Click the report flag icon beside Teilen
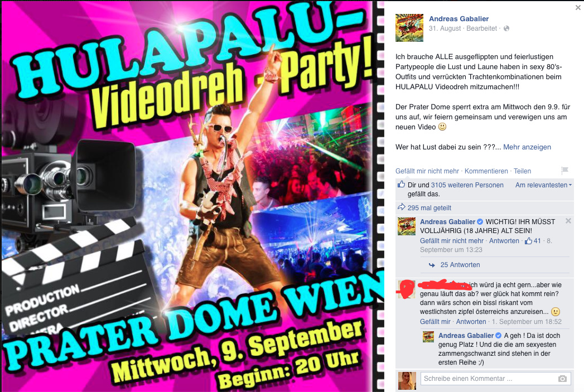 [564, 171]
